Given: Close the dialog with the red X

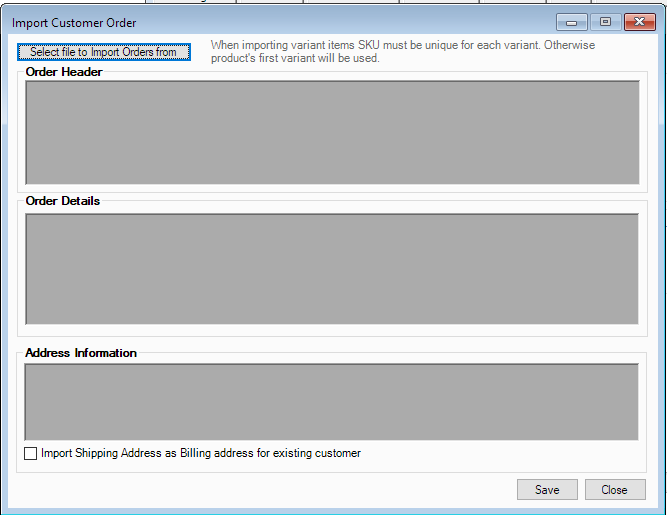Looking at the screenshot, I should tap(638, 22).
